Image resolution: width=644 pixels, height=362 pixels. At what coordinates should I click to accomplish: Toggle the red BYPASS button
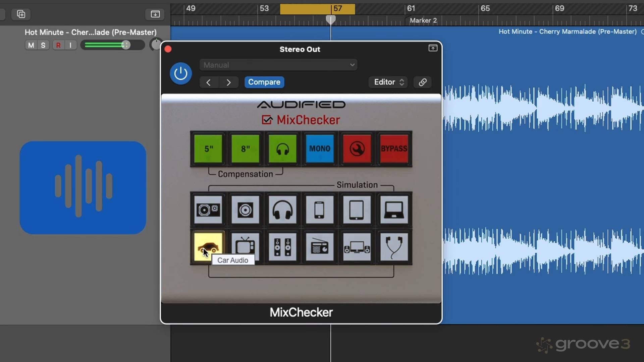394,148
